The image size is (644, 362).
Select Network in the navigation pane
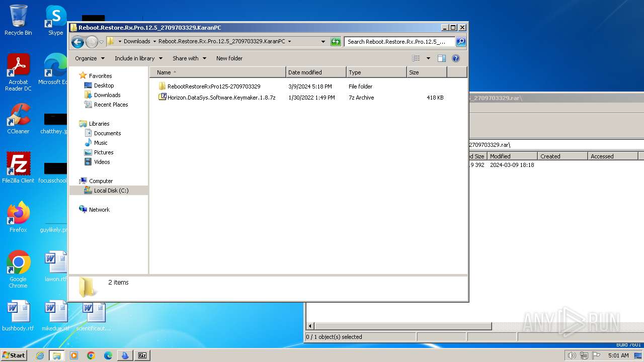(x=99, y=210)
